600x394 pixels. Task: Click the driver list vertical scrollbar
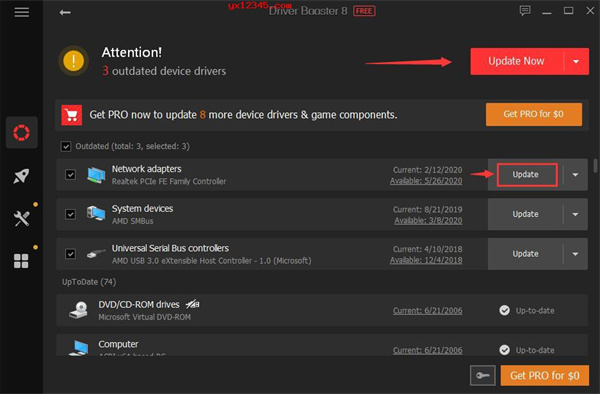(x=595, y=166)
